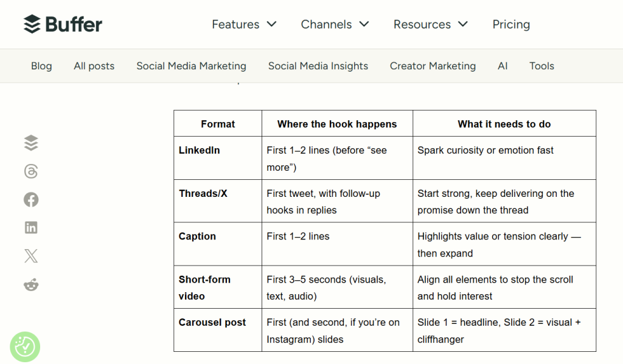Viewport: 623px width, 364px height.
Task: Open the All posts section
Action: click(x=94, y=66)
